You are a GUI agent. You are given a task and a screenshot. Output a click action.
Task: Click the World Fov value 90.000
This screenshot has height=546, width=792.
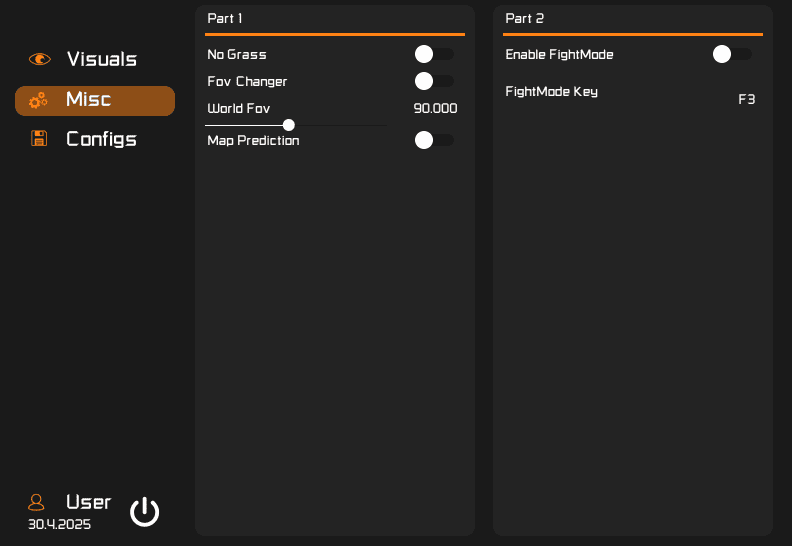click(x=435, y=108)
